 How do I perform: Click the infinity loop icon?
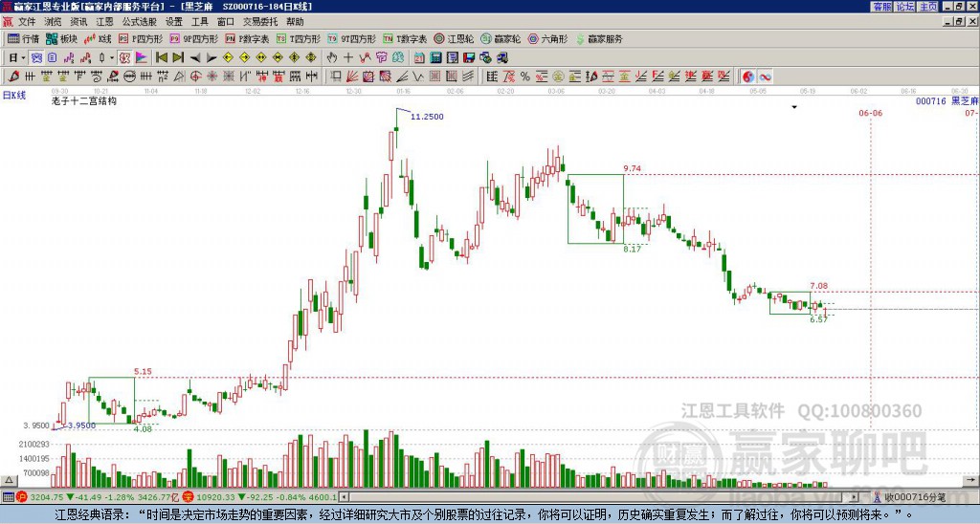(765, 76)
